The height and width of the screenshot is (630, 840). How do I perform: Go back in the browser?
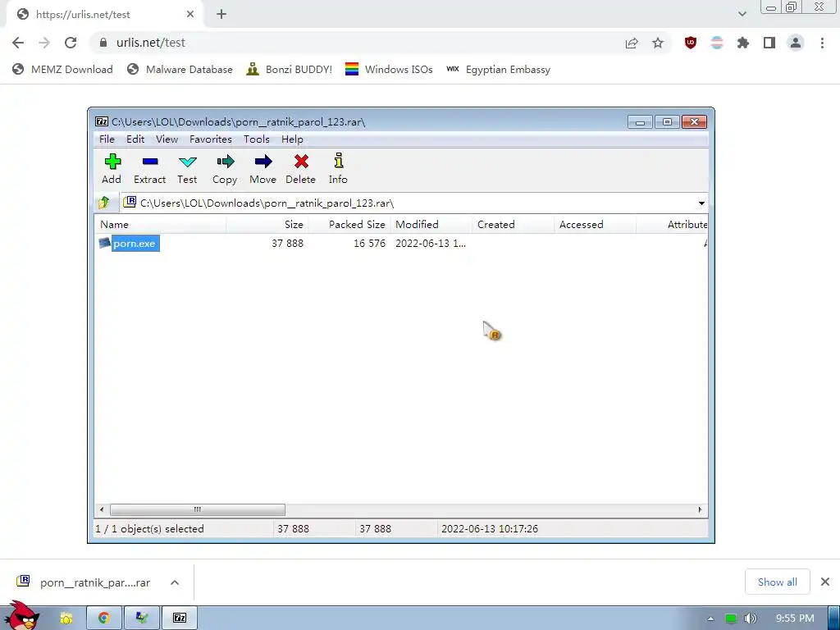pyautogui.click(x=18, y=43)
